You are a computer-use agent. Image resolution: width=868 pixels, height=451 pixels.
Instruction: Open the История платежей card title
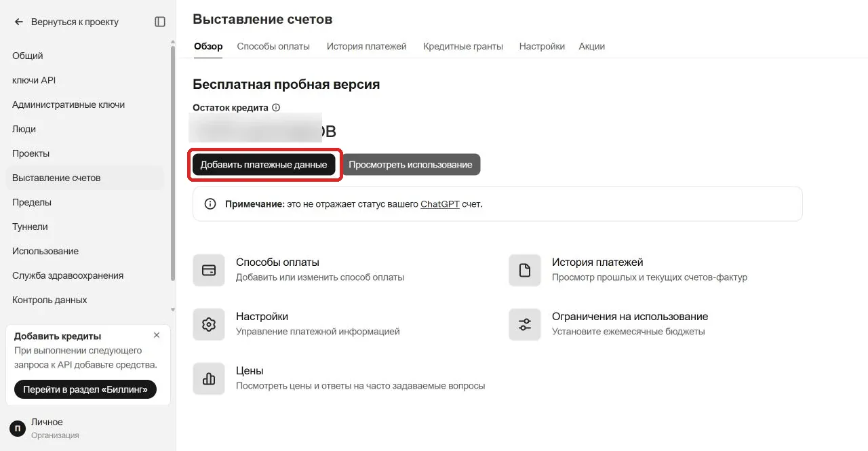tap(597, 262)
